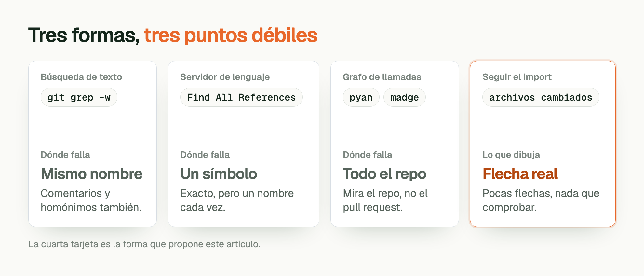Select "Mira el repo, no el pull request."
Image resolution: width=644 pixels, height=276 pixels.
pos(385,200)
